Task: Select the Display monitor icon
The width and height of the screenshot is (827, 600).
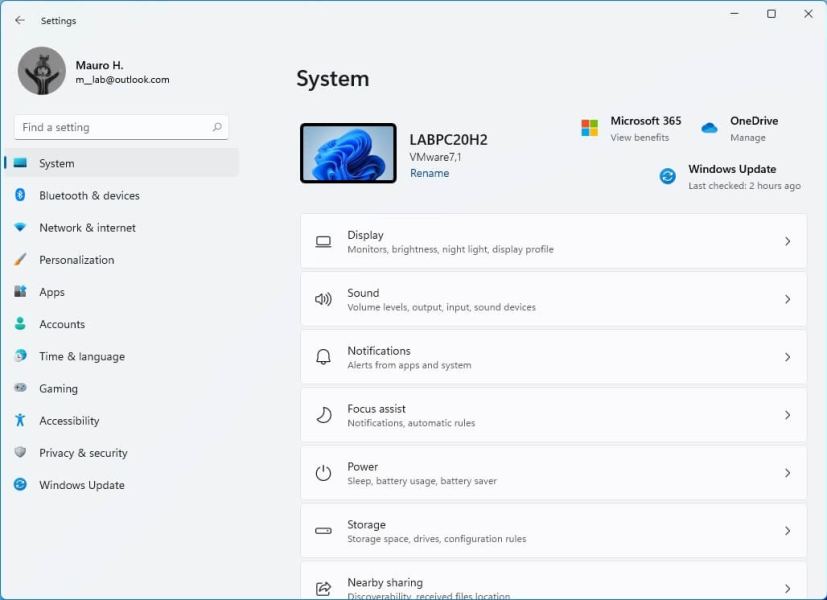Action: point(321,240)
